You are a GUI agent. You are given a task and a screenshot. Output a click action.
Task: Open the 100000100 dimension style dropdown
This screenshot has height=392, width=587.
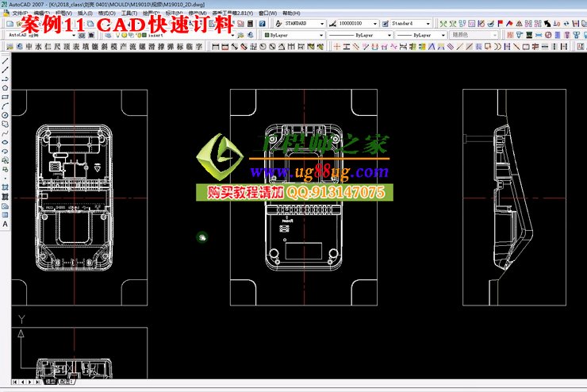374,24
